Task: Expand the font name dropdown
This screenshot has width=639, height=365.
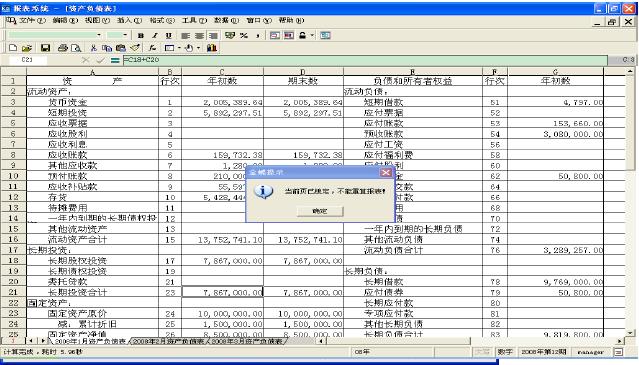Action: point(99,35)
